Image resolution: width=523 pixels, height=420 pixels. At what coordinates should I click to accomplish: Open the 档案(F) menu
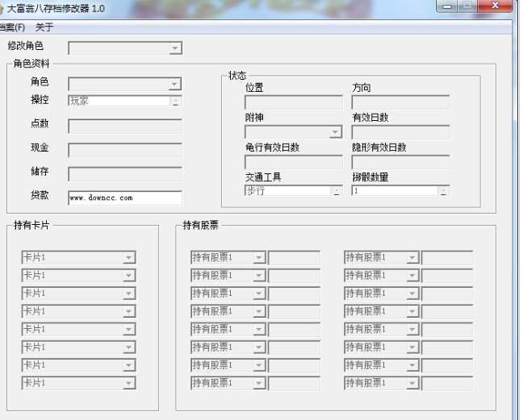[12, 27]
